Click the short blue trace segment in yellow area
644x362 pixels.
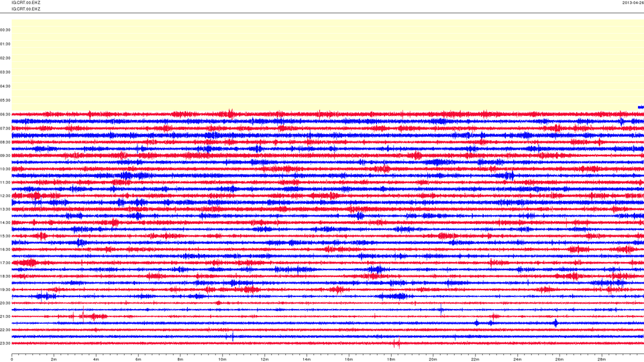pos(641,107)
